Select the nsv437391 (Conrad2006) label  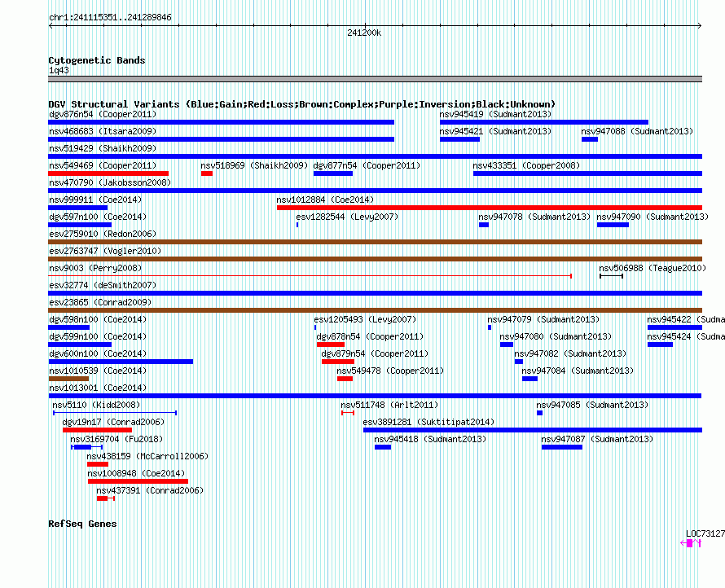[150, 490]
